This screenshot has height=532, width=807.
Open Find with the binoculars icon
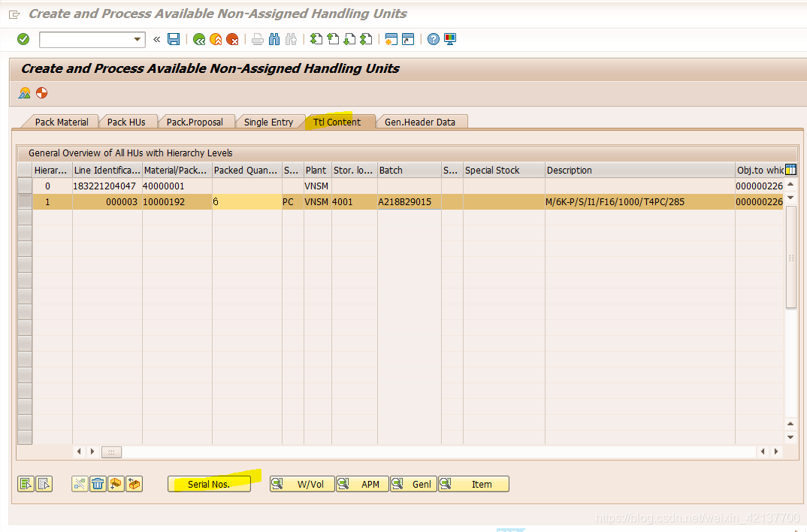click(274, 39)
